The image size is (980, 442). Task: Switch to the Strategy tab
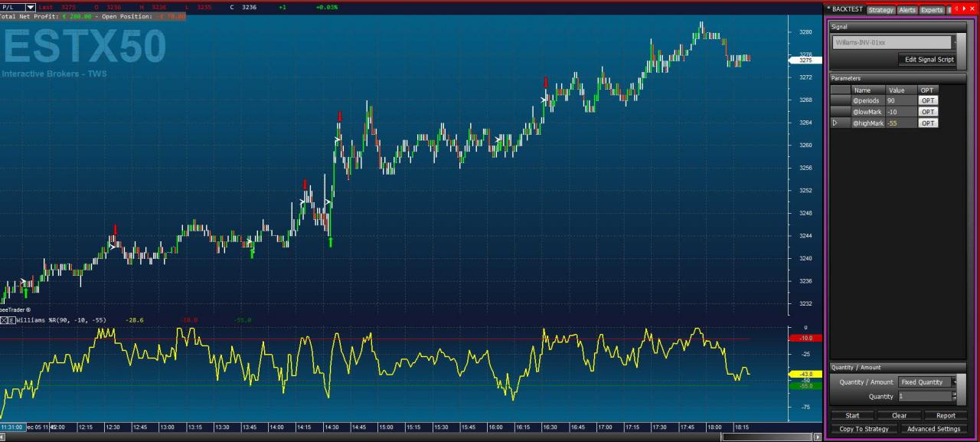[880, 10]
